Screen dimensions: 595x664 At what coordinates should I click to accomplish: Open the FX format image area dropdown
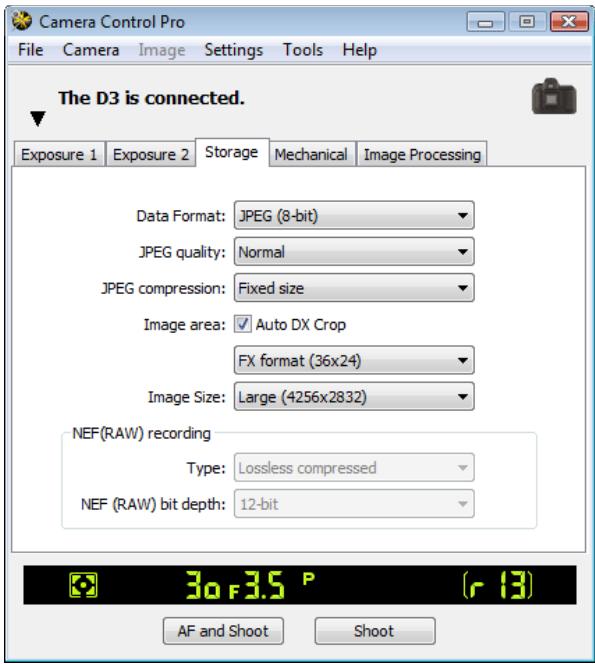[x=354, y=360]
